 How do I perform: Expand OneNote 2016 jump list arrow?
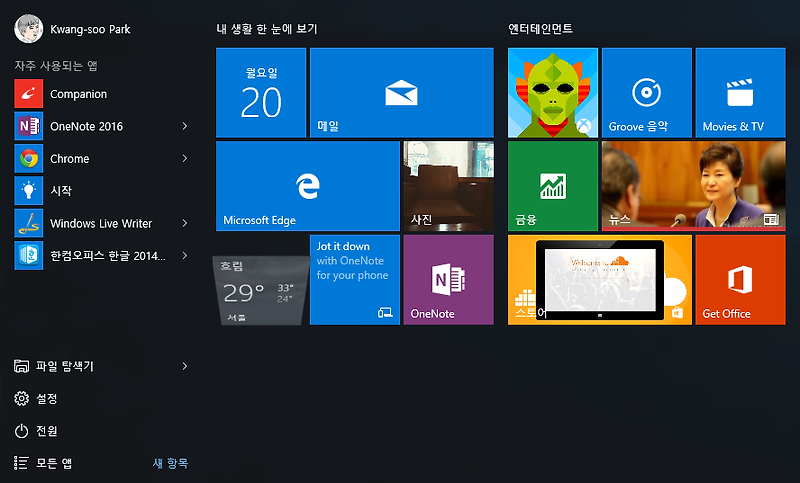[x=185, y=126]
